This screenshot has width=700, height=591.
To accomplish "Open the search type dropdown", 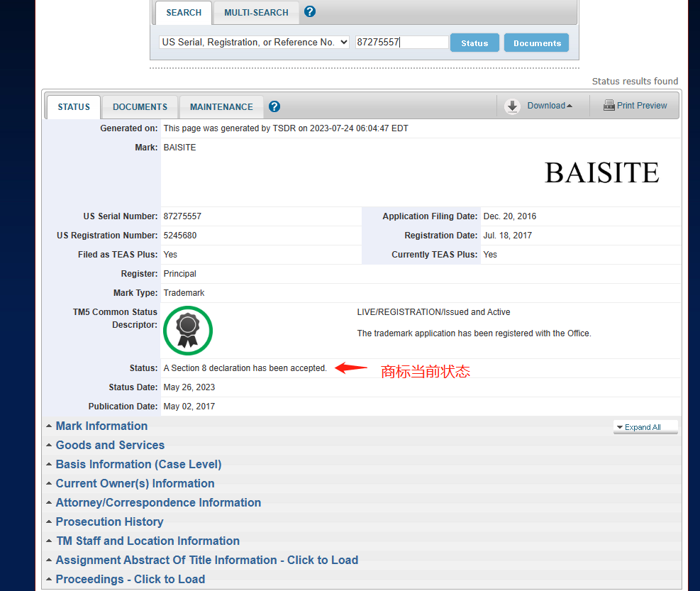I will click(x=254, y=43).
